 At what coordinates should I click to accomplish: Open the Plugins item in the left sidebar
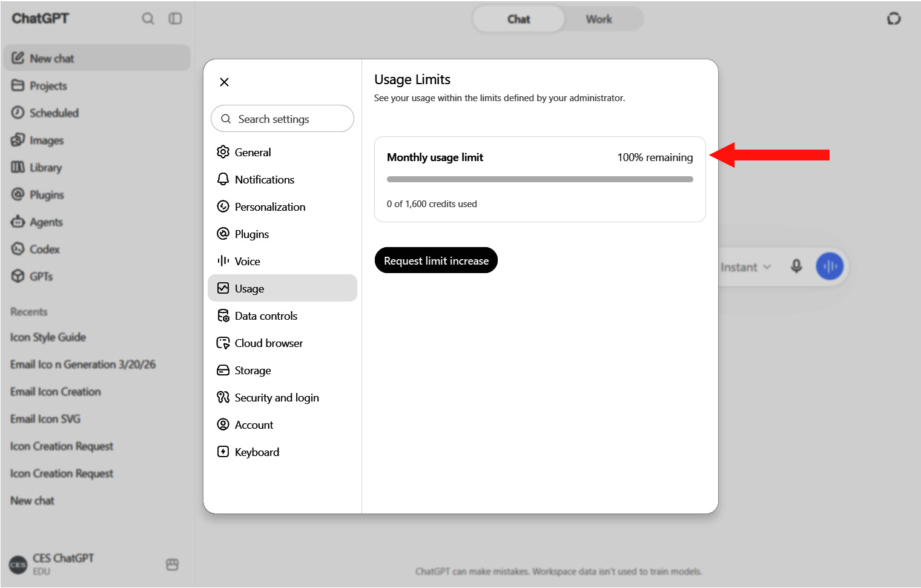(97, 194)
